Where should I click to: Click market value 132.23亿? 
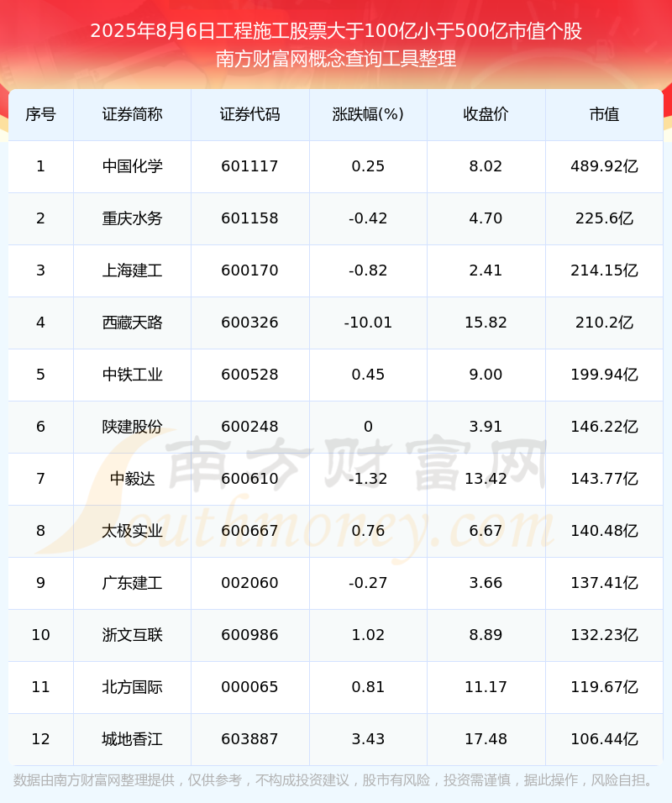pos(605,635)
